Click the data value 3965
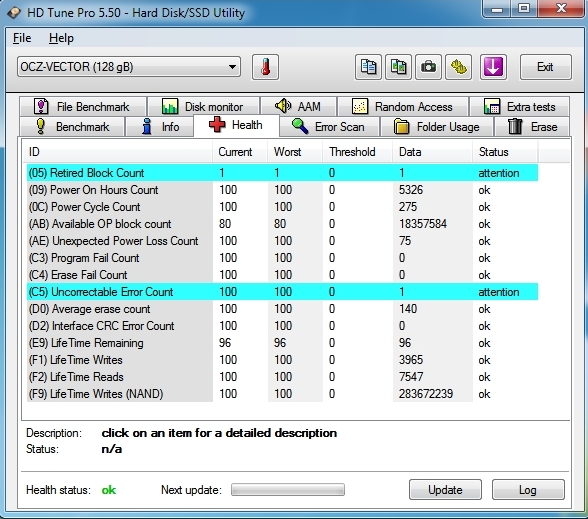This screenshot has width=588, height=519. click(x=411, y=360)
